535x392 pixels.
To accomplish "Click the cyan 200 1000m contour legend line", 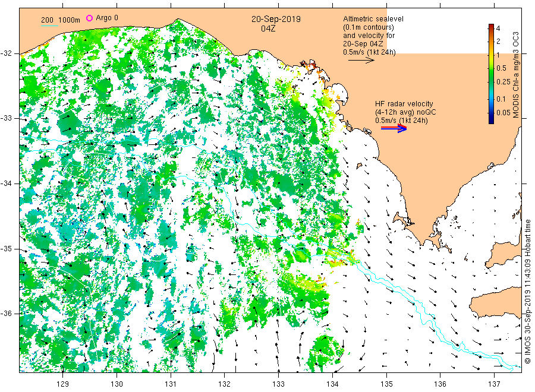I will [49, 26].
